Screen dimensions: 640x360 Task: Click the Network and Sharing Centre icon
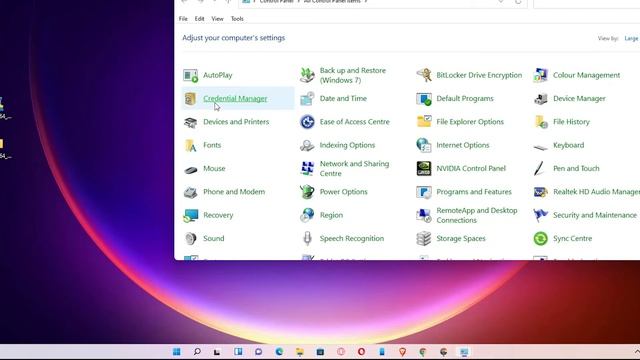click(x=307, y=168)
